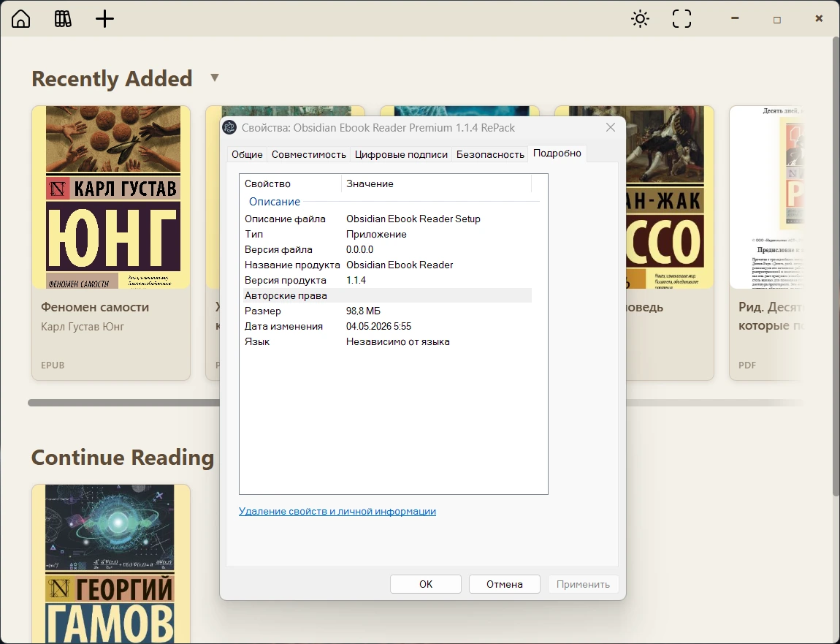Image resolution: width=840 pixels, height=644 pixels.
Task: Add a new book with plus icon
Action: [x=104, y=19]
